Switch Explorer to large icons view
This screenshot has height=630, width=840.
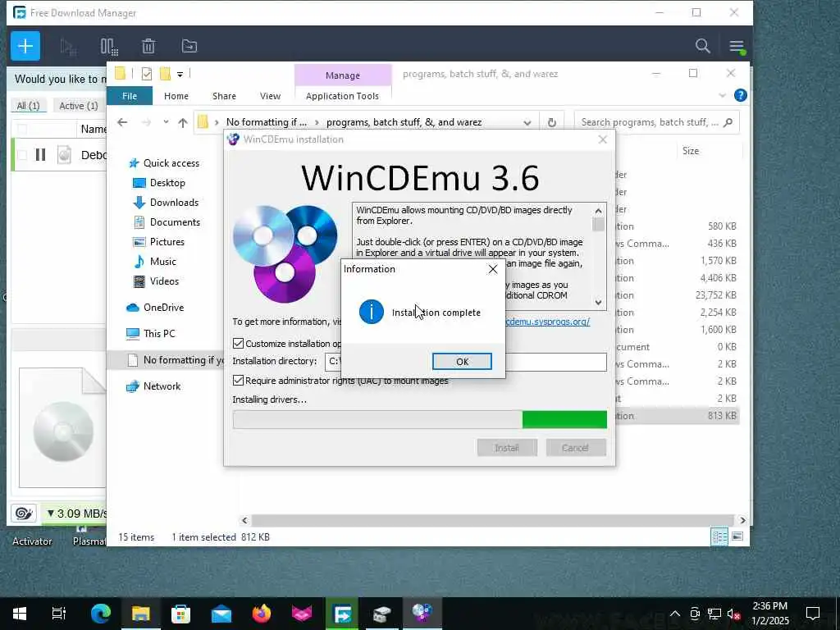click(737, 536)
